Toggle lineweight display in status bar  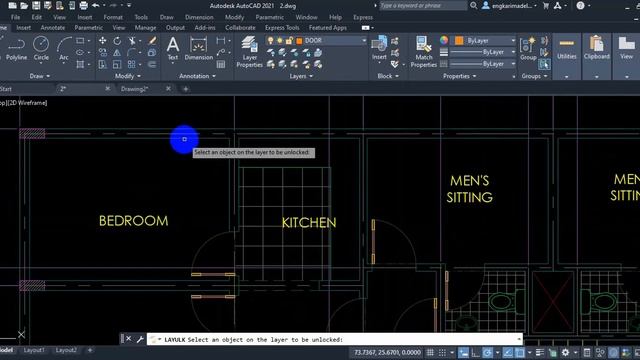point(540,352)
